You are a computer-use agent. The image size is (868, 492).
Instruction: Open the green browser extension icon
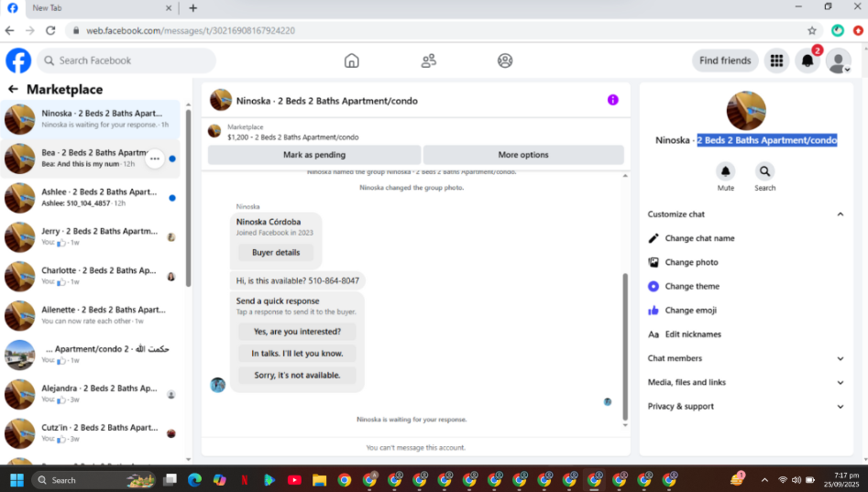[838, 30]
